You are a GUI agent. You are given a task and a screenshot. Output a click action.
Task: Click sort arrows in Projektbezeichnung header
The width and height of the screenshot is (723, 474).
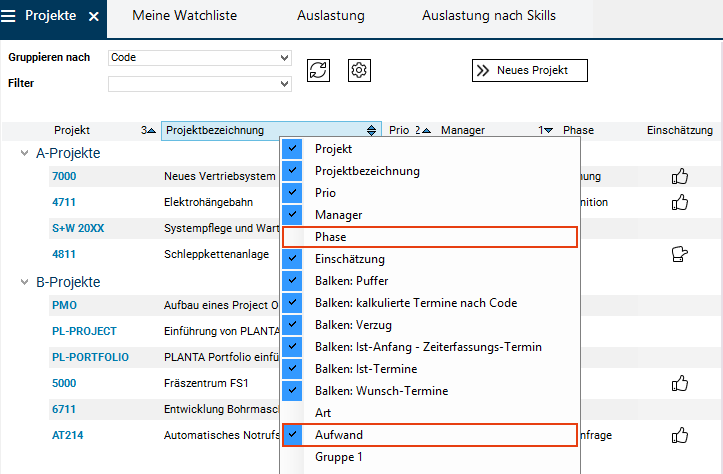[371, 130]
